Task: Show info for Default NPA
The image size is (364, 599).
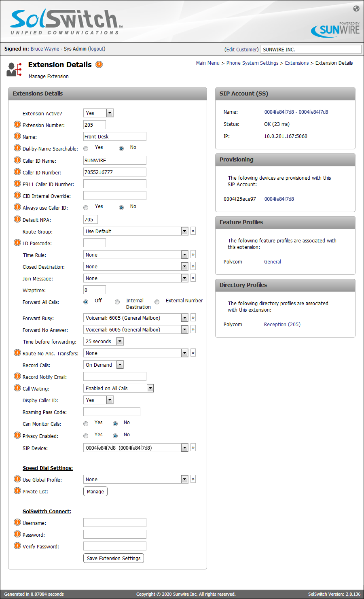Action: click(17, 219)
